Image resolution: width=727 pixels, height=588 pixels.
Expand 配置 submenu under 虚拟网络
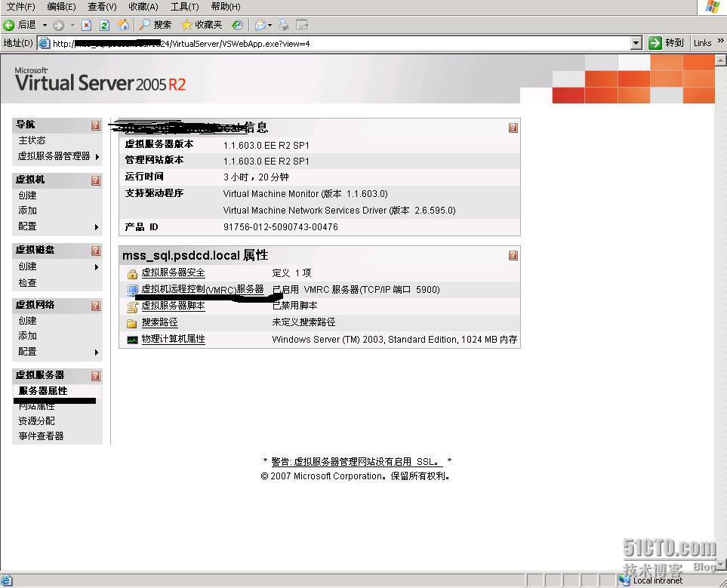(97, 352)
